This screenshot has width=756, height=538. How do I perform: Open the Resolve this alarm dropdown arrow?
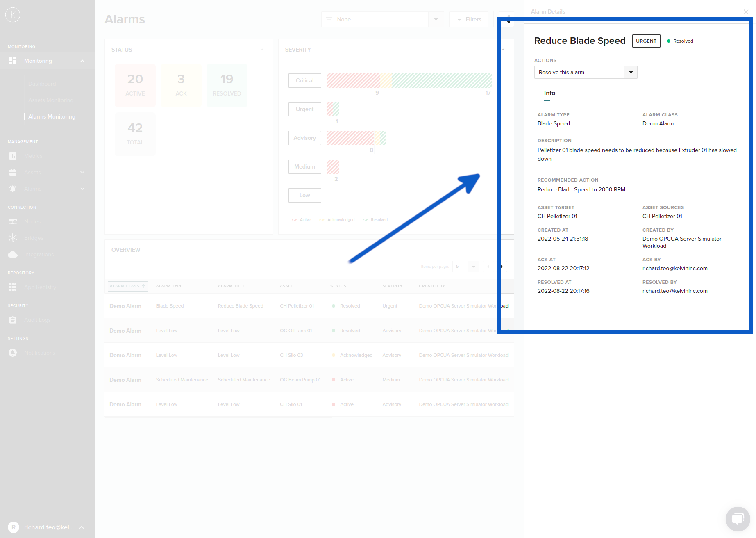(631, 72)
